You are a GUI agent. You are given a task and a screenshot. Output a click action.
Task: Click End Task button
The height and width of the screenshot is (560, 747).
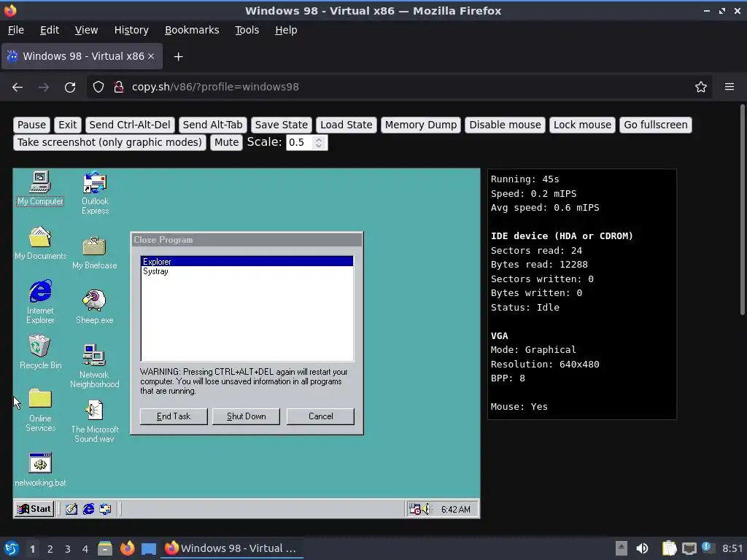pos(174,416)
